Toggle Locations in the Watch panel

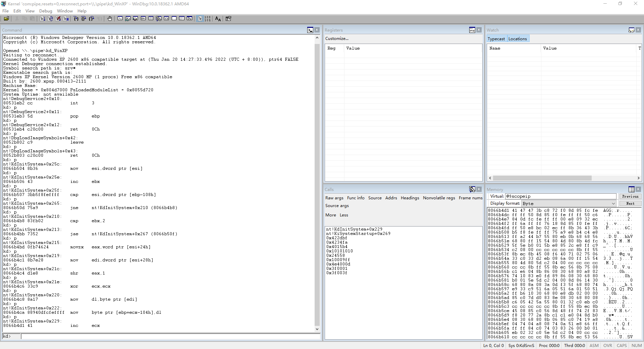(x=518, y=39)
